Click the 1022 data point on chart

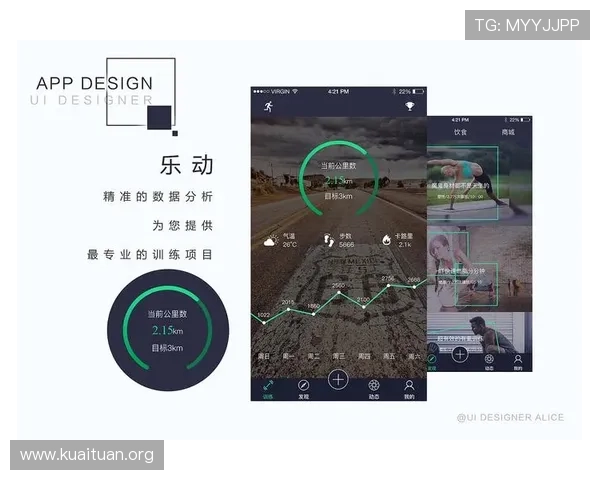[x=264, y=323]
